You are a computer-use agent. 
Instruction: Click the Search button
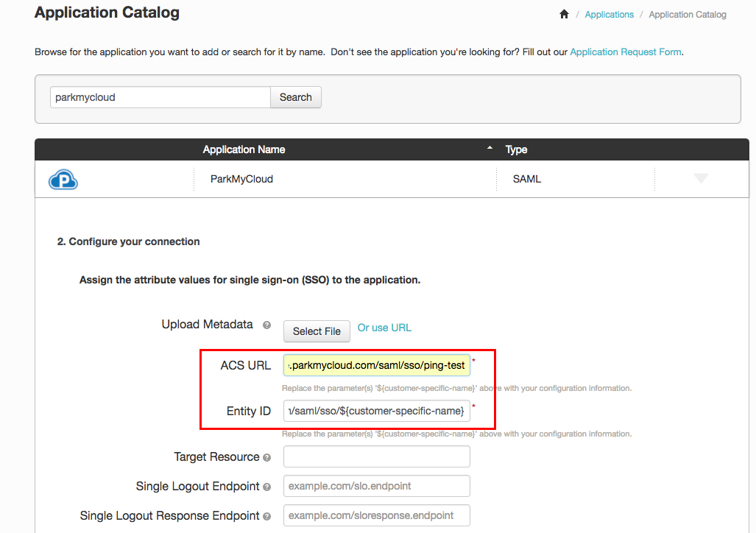295,97
